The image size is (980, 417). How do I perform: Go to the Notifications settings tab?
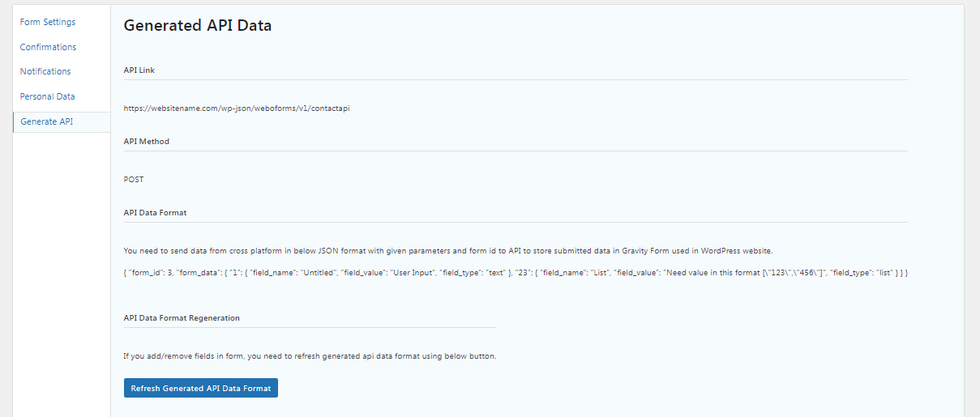[x=45, y=71]
